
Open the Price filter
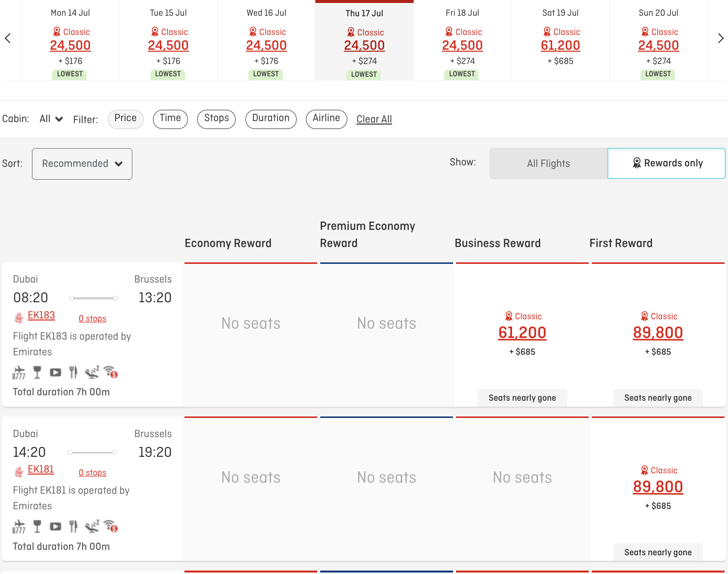[x=125, y=119]
